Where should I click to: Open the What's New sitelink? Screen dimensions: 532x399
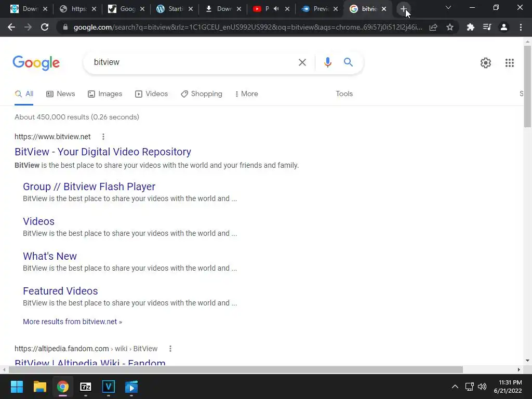(50, 256)
